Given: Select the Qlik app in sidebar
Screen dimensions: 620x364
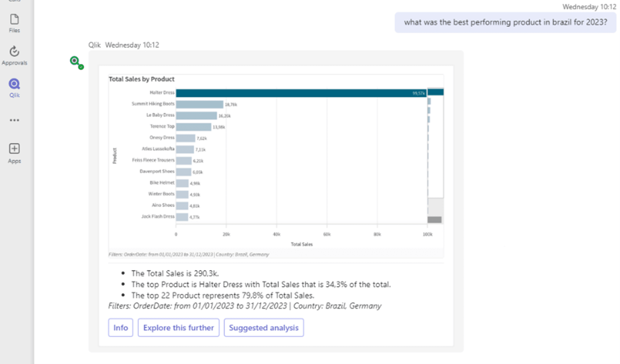Looking at the screenshot, I should click(x=14, y=88).
